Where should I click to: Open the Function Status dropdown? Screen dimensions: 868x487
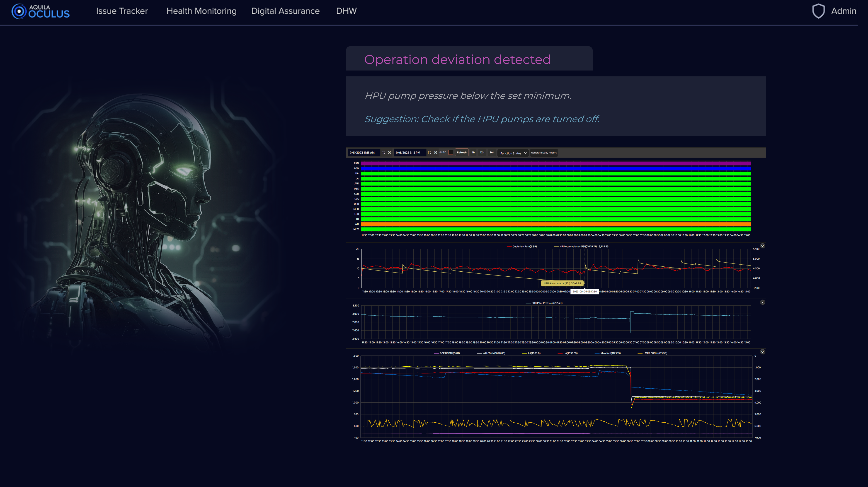pyautogui.click(x=513, y=153)
